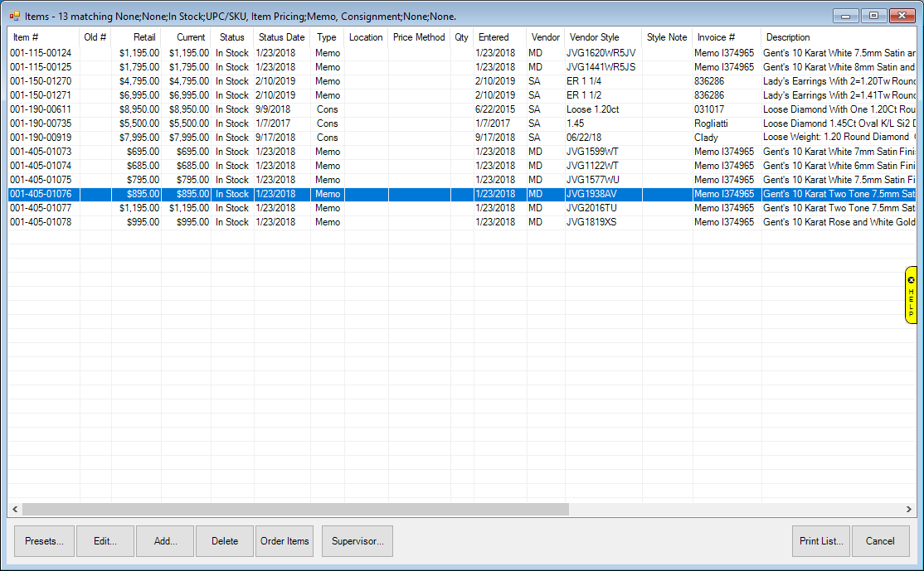
Task: Delete the selected item
Action: 225,541
